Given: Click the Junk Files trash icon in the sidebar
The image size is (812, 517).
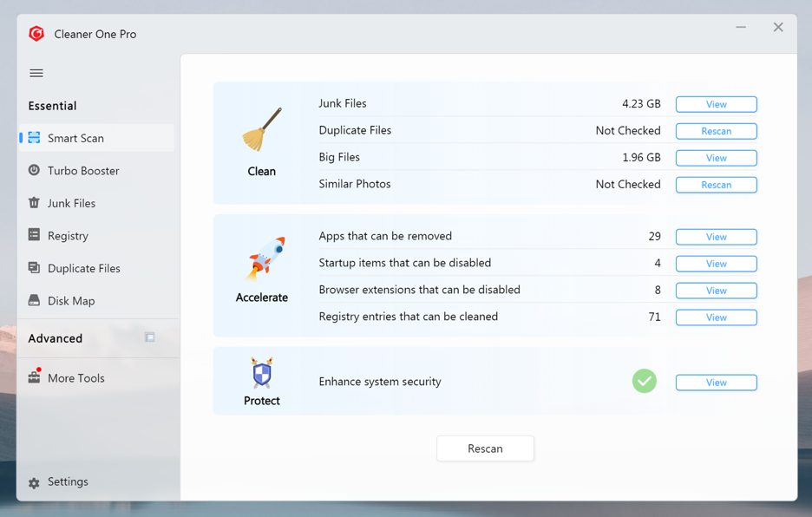Looking at the screenshot, I should [34, 203].
